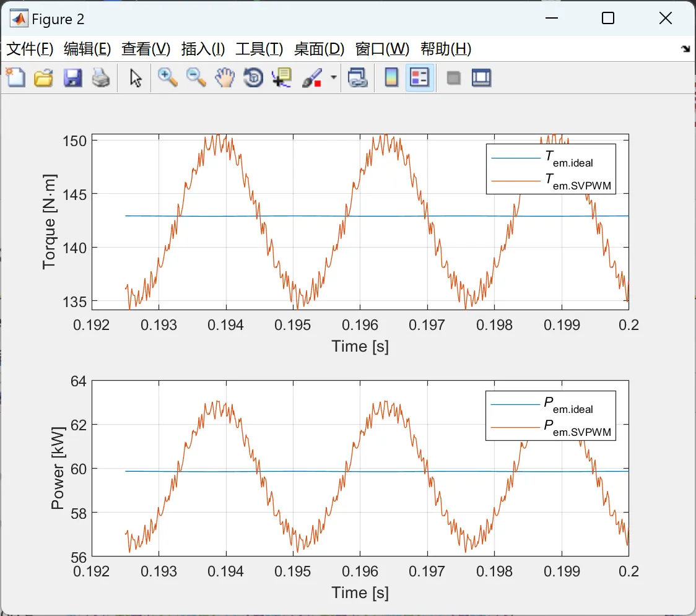
Task: Activate the Zoom In tool
Action: (168, 78)
